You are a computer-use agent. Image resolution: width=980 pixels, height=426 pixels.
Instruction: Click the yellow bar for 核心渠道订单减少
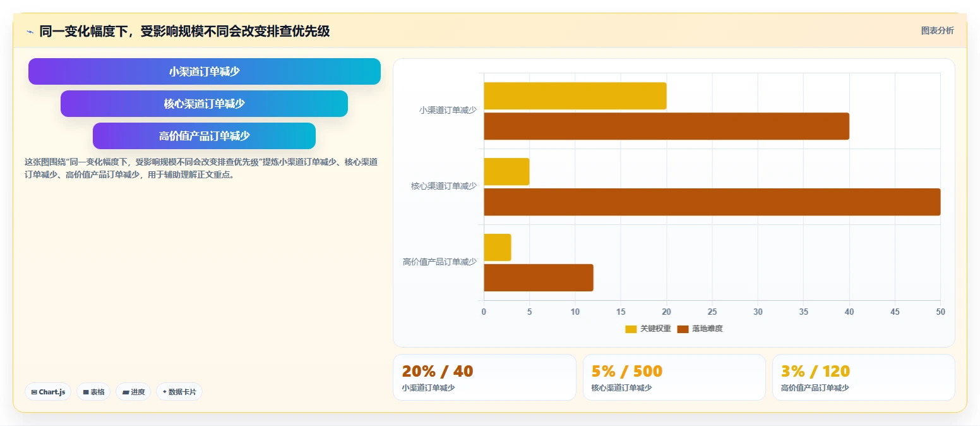(507, 172)
